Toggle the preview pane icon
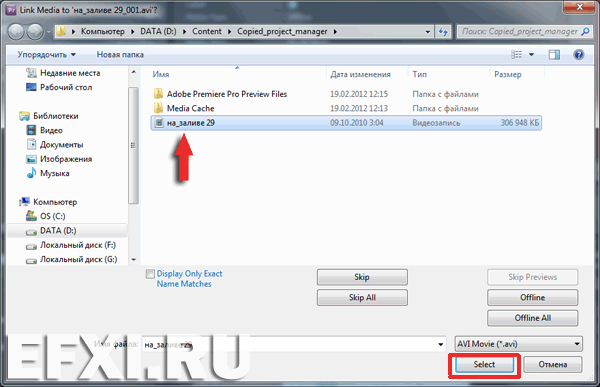The height and width of the screenshot is (387, 600). click(554, 55)
